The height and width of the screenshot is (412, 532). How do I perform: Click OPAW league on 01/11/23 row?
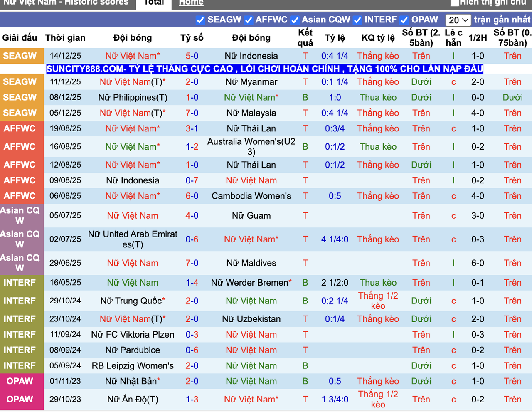(20, 381)
